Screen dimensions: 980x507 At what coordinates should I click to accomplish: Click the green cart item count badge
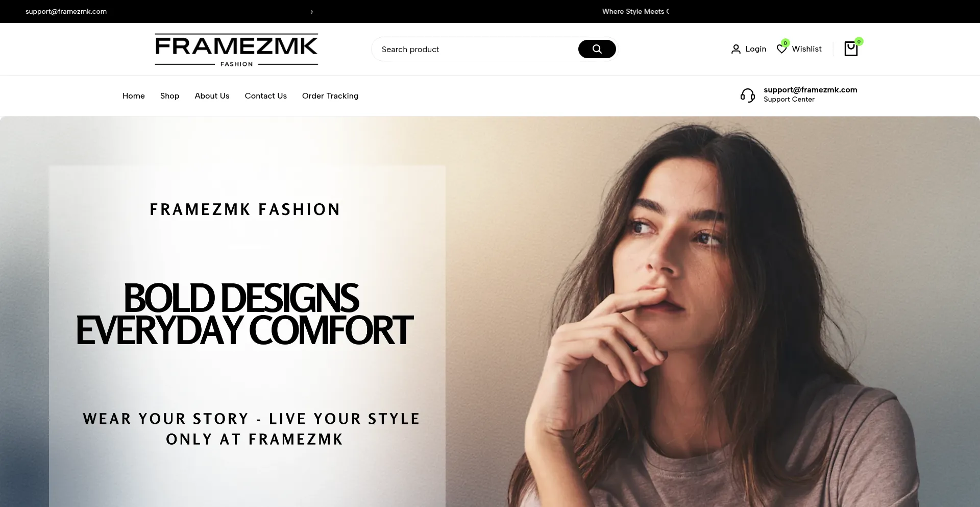pos(859,41)
